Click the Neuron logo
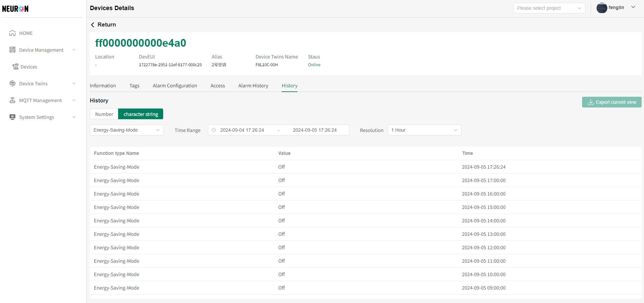 (15, 9)
